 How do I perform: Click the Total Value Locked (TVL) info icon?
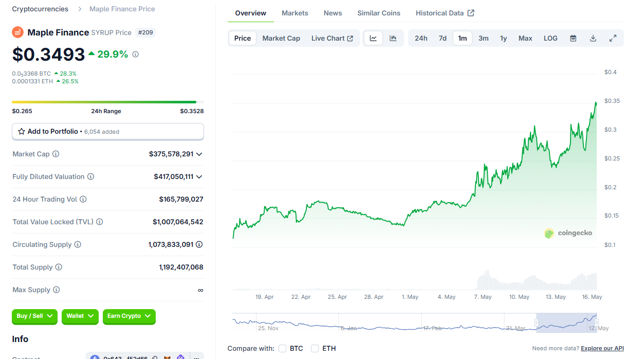100,222
